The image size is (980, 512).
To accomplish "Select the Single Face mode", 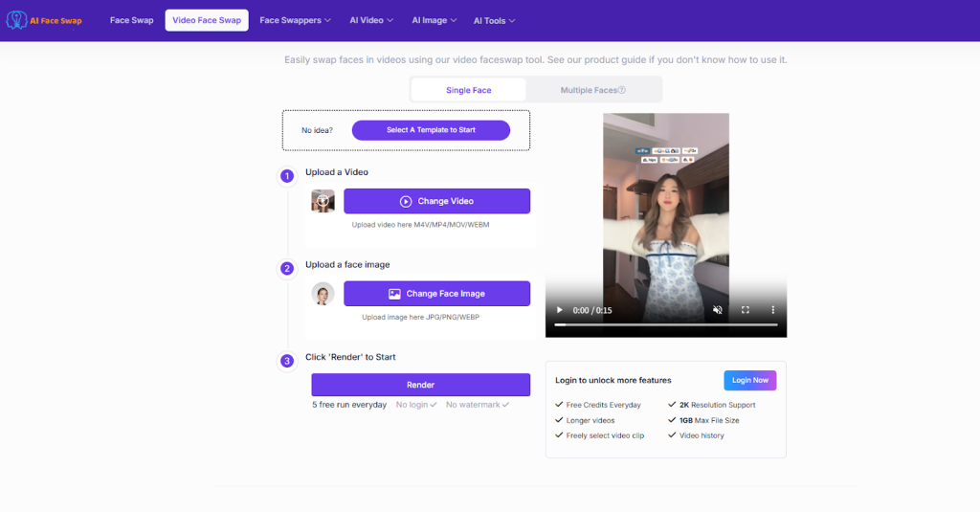I will click(x=468, y=90).
